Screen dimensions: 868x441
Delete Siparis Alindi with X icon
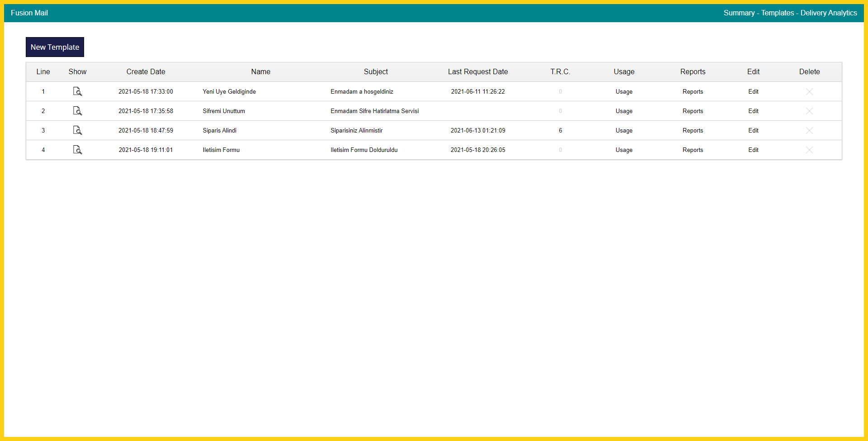809,130
